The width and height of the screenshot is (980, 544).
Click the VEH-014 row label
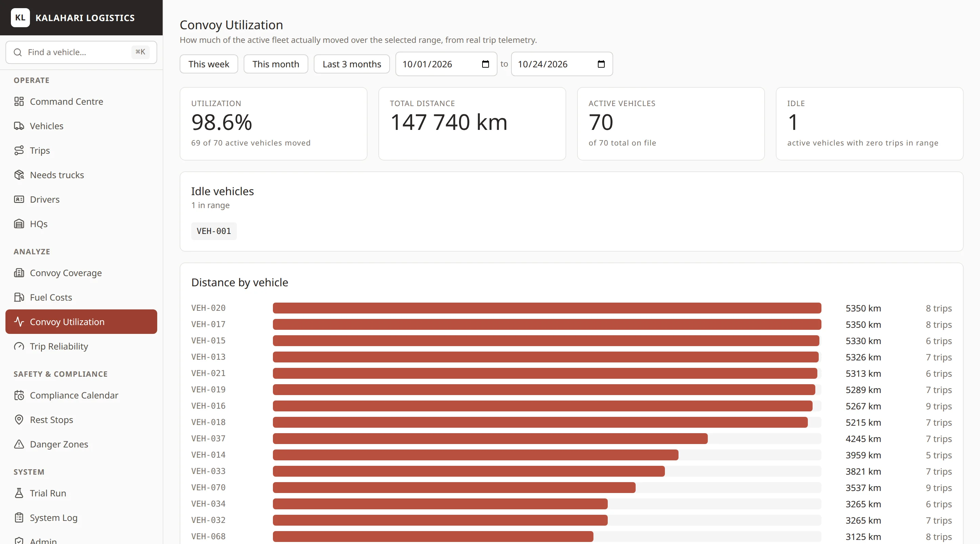tap(208, 455)
